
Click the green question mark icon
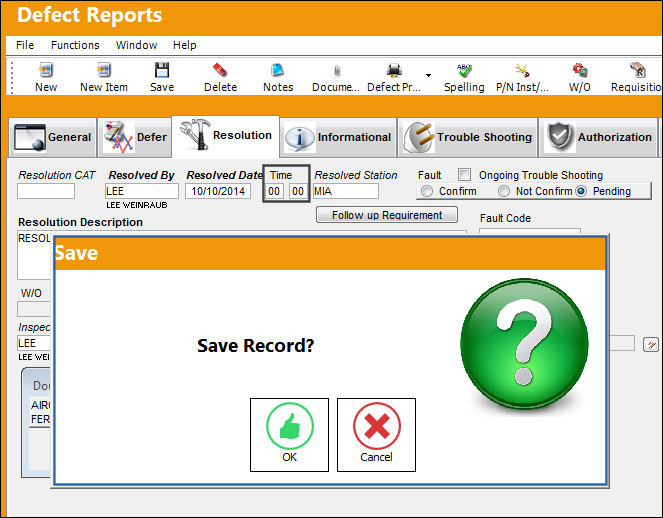coord(524,343)
